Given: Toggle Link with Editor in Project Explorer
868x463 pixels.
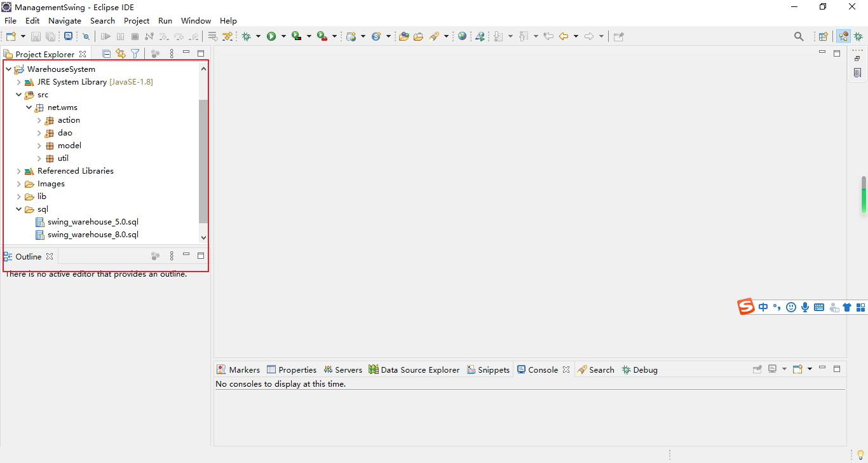Looking at the screenshot, I should click(x=121, y=54).
